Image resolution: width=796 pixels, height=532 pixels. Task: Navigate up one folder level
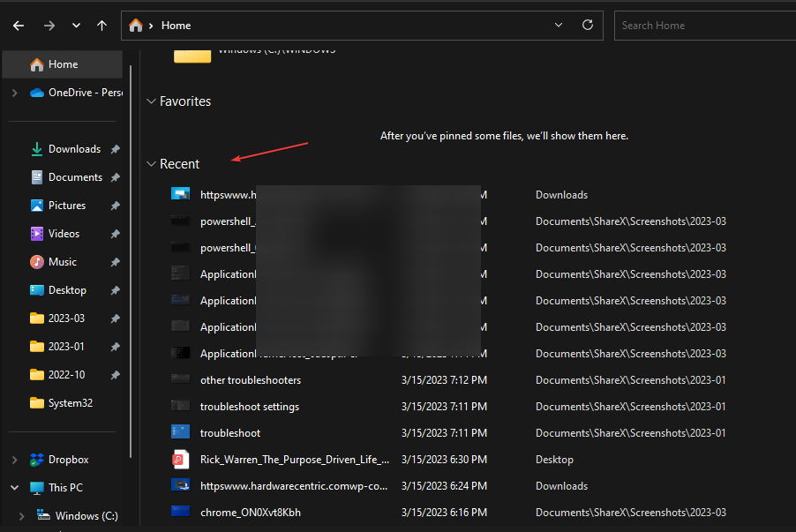pos(101,25)
